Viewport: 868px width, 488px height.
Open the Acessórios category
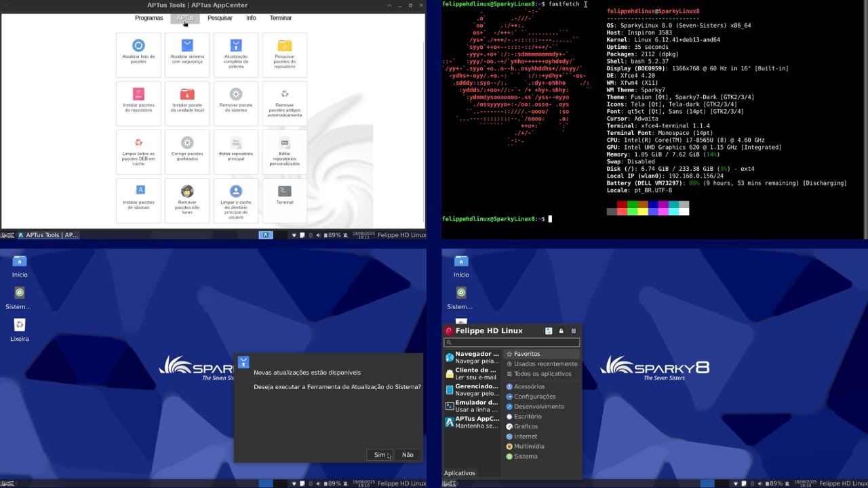click(x=542, y=387)
